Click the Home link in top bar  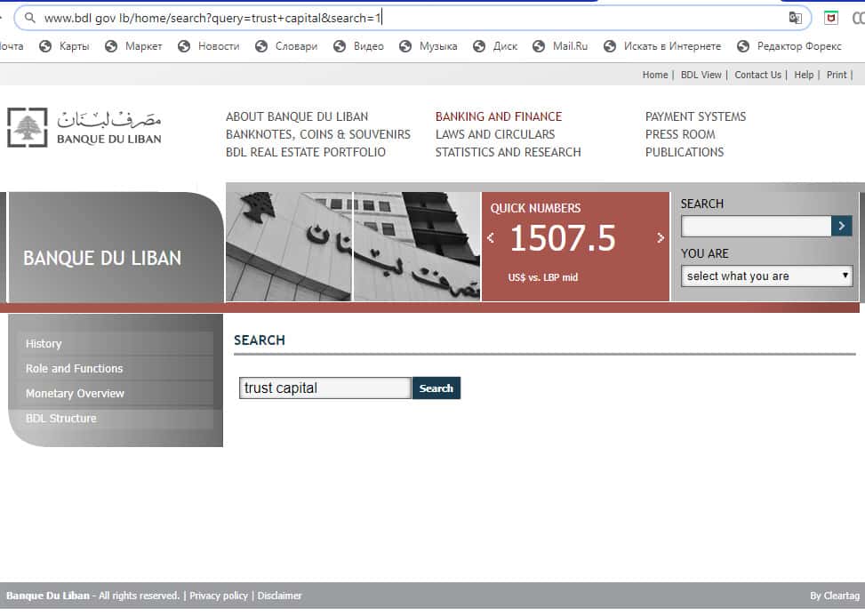coord(655,75)
